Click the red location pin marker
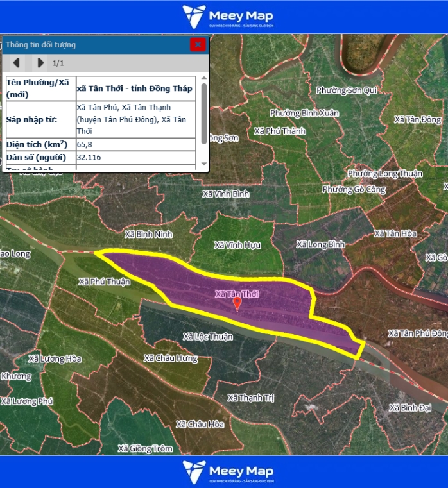Image resolution: width=448 pixels, height=488 pixels. (x=237, y=304)
